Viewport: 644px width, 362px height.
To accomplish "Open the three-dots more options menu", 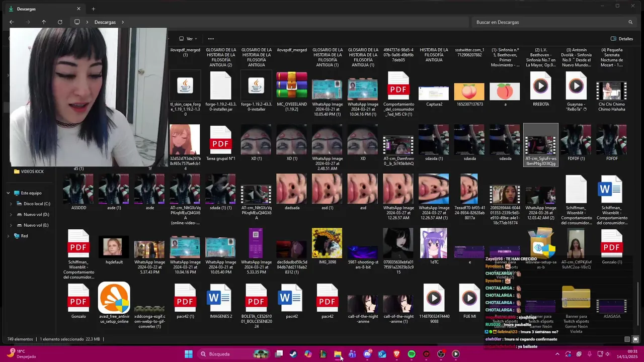I will tap(211, 39).
